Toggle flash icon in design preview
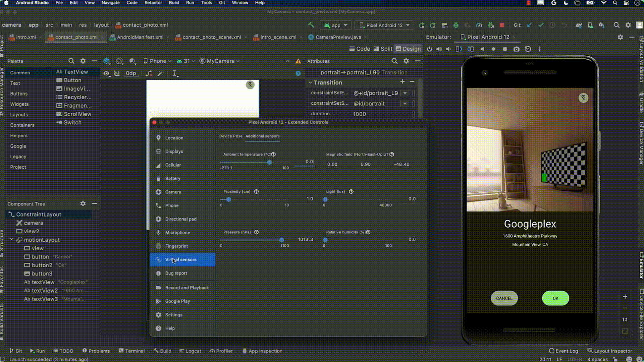Viewport: 644px width, 362px height. [250, 85]
